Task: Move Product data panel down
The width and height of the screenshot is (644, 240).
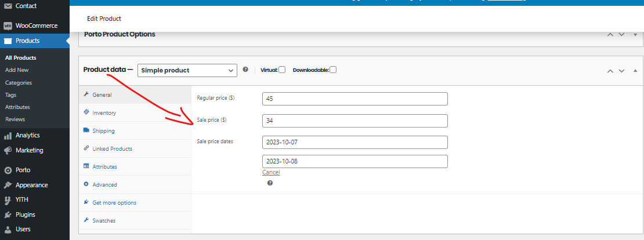Action: point(622,71)
